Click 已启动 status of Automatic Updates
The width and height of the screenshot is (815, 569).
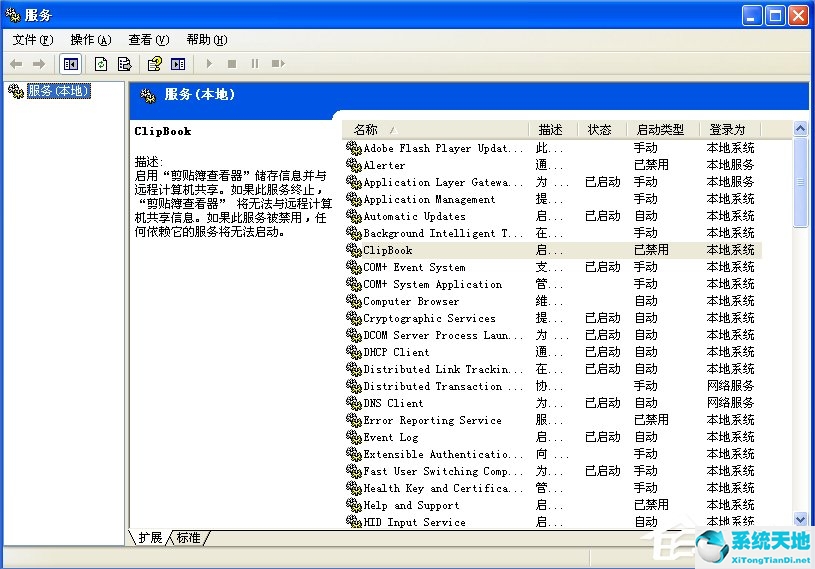point(603,216)
